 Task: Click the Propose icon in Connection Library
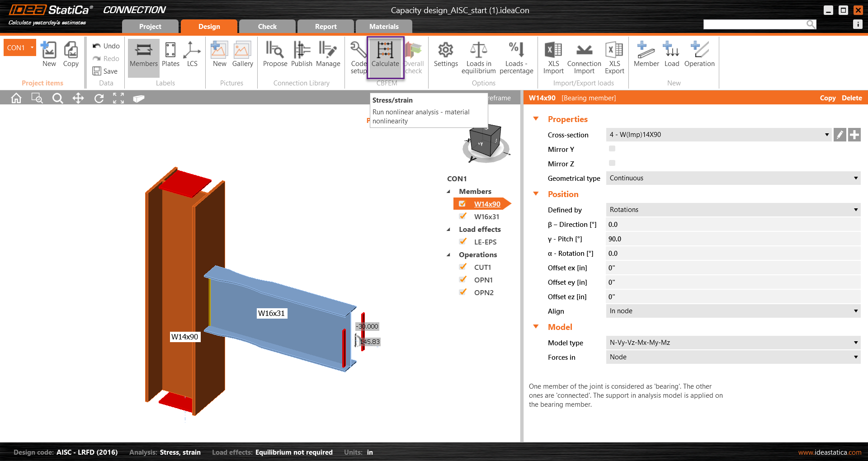(274, 54)
